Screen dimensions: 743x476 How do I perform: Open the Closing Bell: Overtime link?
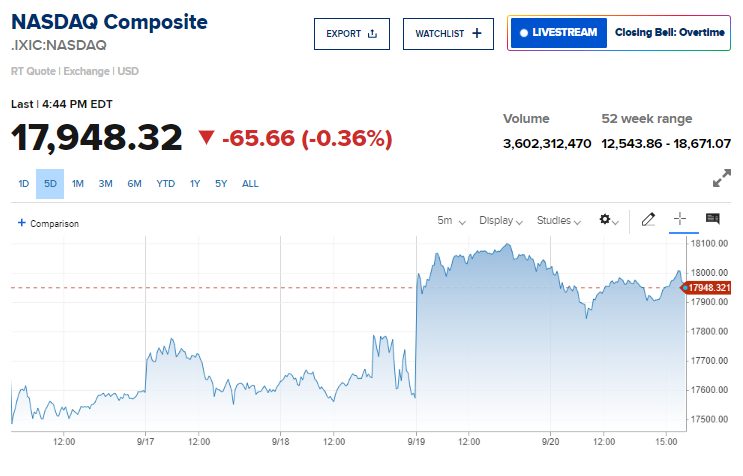click(669, 33)
